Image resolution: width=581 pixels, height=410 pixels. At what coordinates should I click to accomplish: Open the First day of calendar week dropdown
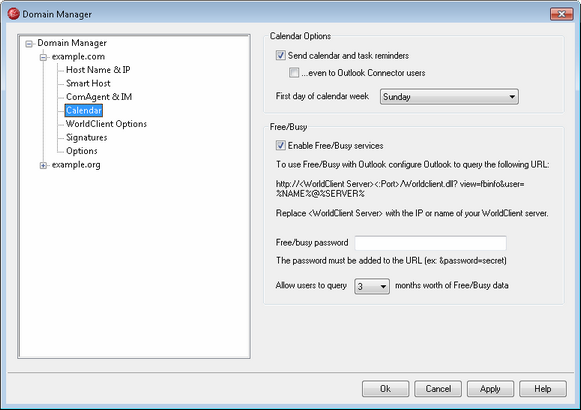449,97
